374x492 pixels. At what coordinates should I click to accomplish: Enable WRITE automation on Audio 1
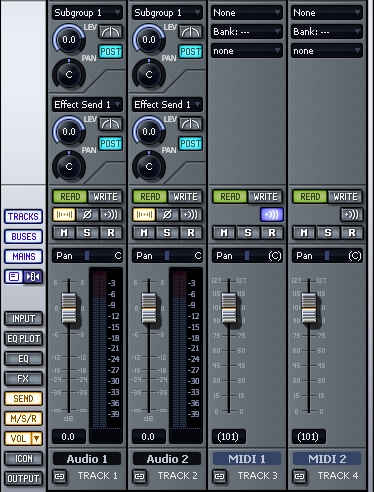point(105,197)
